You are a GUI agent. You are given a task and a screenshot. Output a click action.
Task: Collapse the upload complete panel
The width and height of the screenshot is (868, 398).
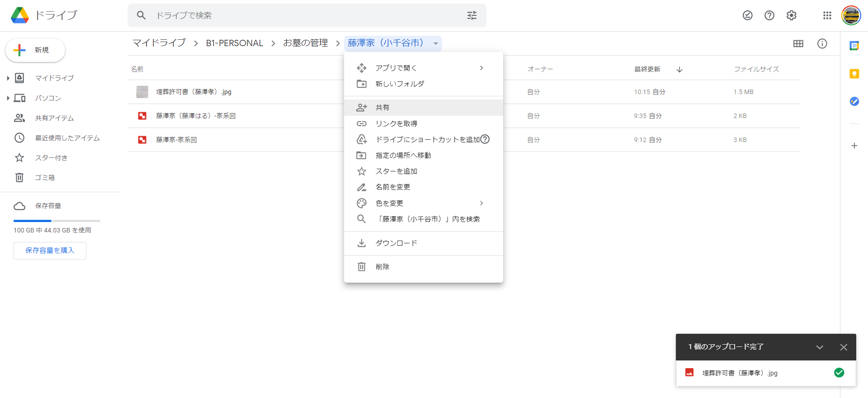click(820, 347)
